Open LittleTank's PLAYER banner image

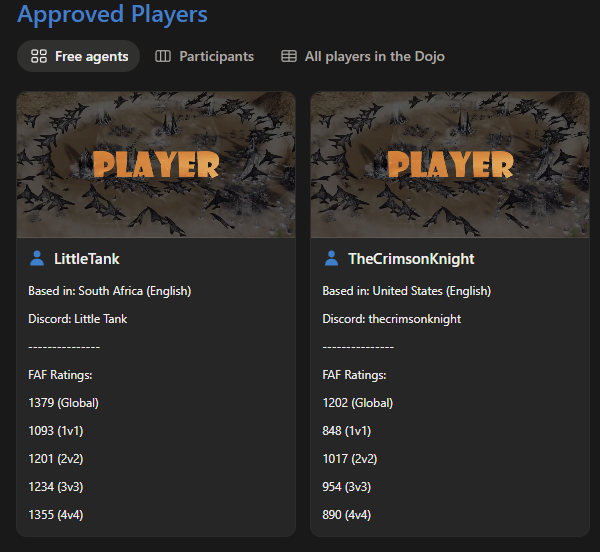[156, 164]
